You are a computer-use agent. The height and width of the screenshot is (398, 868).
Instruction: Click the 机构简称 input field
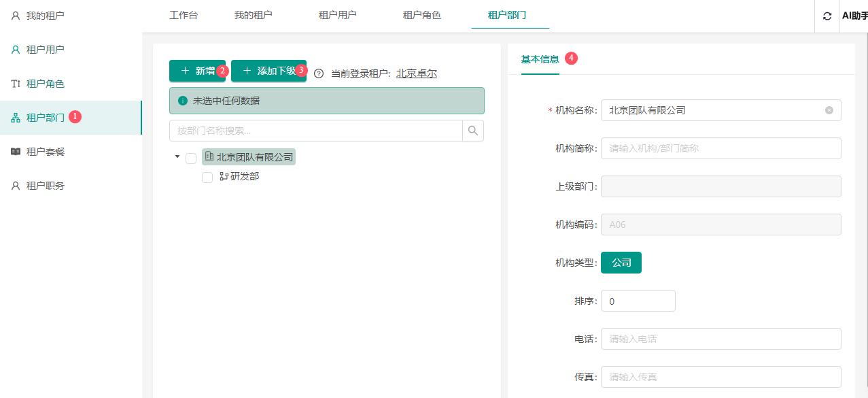coord(721,148)
